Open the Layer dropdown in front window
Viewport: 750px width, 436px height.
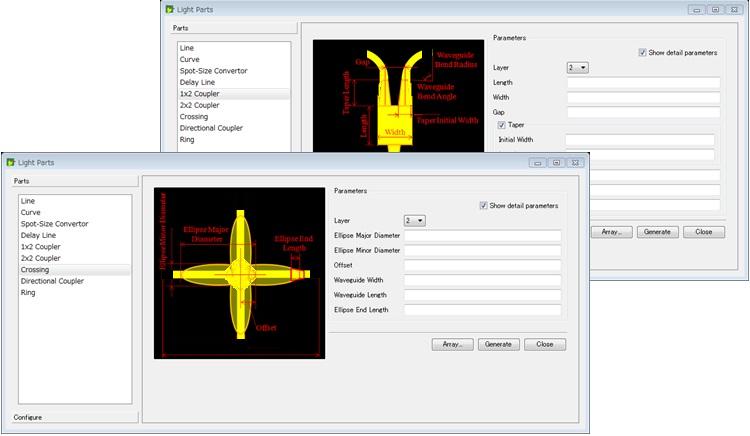tap(415, 220)
